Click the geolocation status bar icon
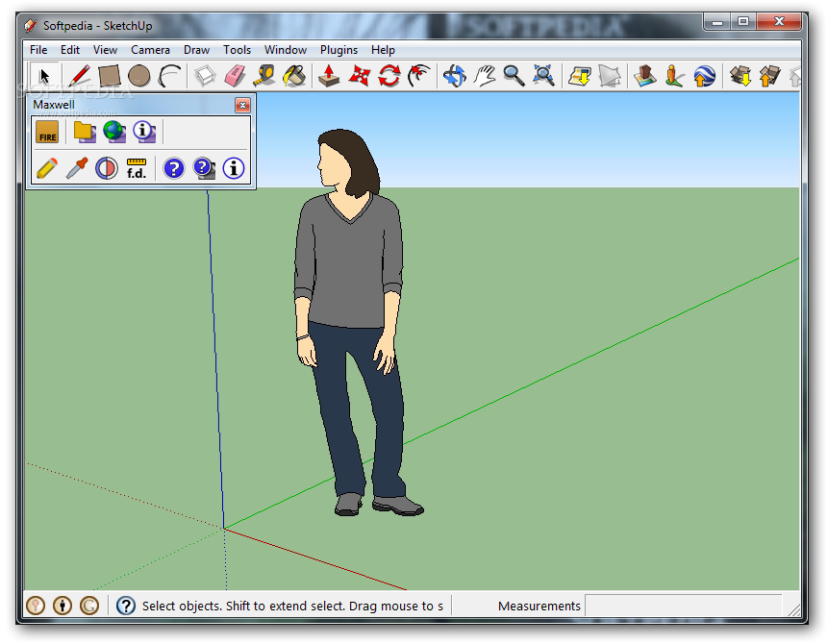Viewport: 828px width, 644px height. (36, 606)
